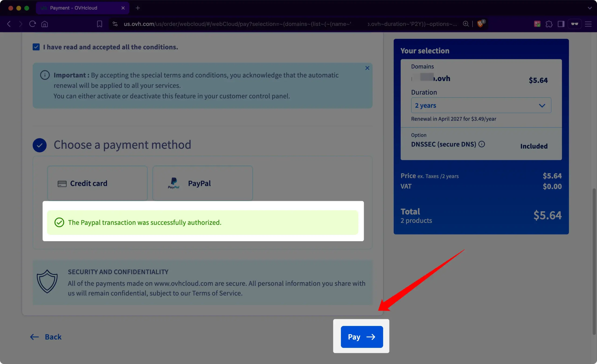The width and height of the screenshot is (597, 364).
Task: Click the glasses profile icon
Action: pos(574,24)
